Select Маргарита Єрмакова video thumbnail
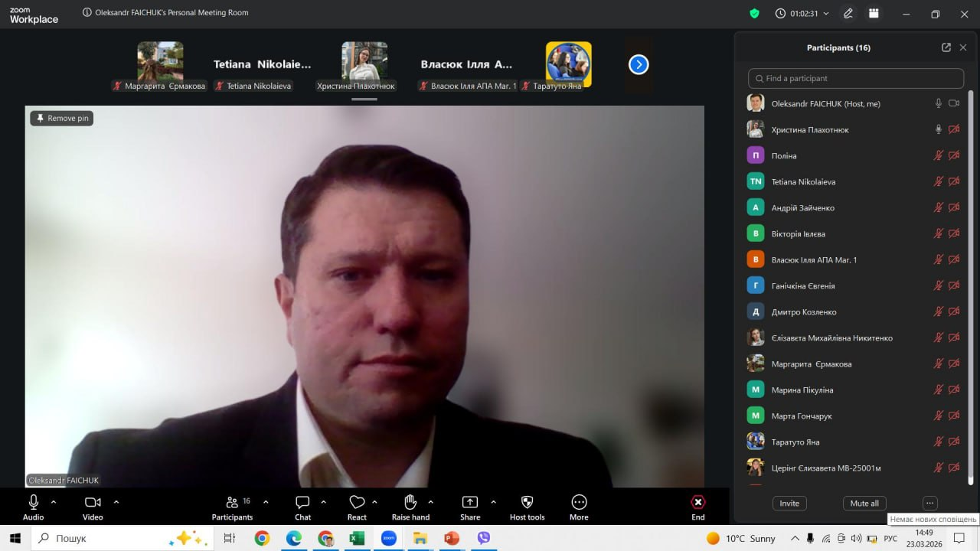Screen dimensions: 980x551 coord(160,66)
